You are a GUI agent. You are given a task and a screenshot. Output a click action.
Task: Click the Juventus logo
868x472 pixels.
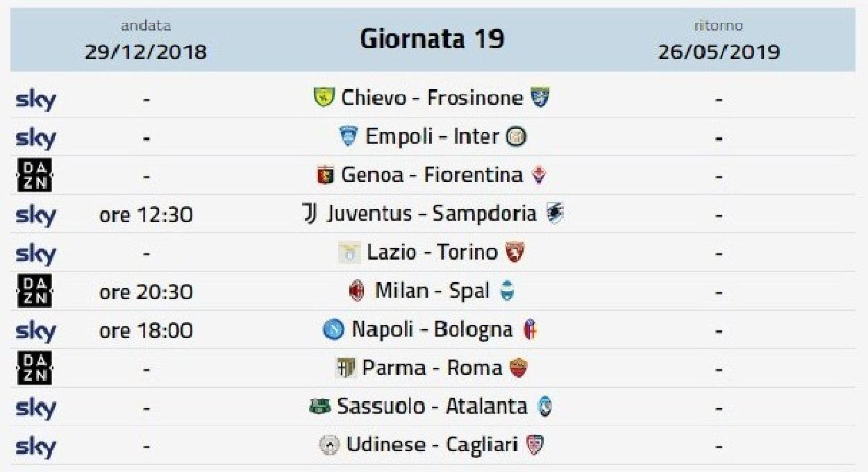coord(309,214)
